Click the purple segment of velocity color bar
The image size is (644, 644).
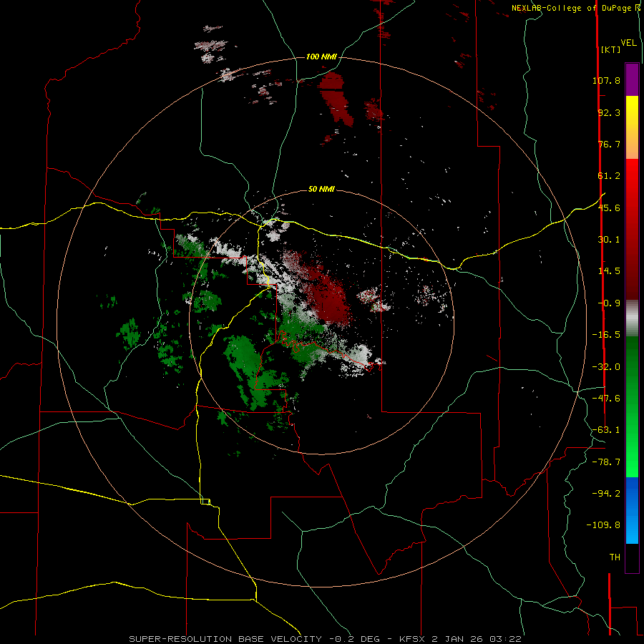(x=632, y=79)
